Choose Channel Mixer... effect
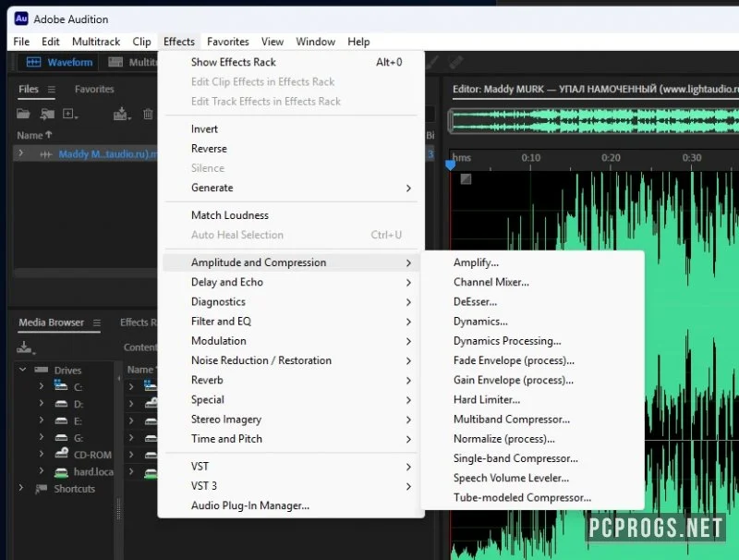739x560 pixels. tap(533, 283)
